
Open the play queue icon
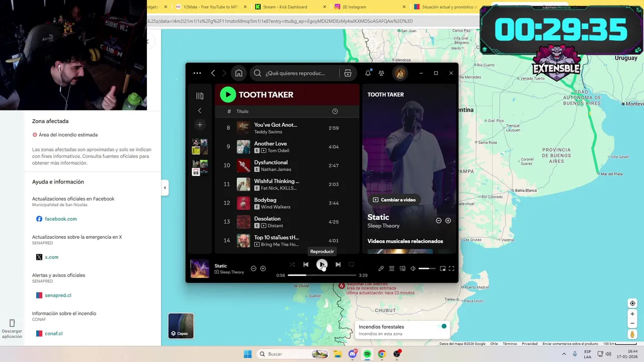(391, 268)
